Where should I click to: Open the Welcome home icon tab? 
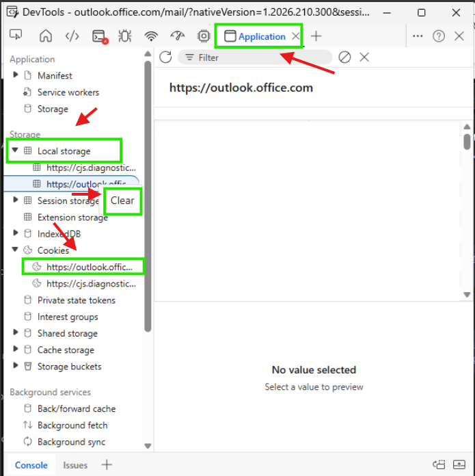point(46,36)
